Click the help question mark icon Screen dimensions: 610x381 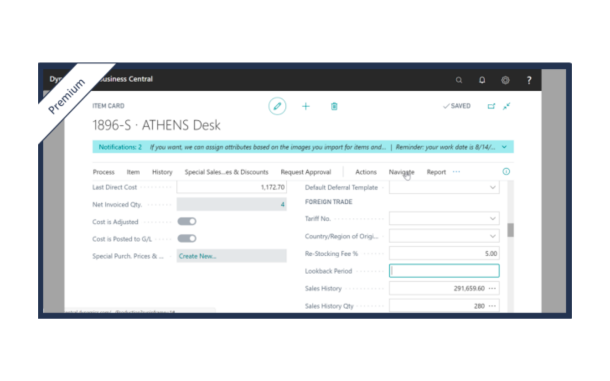point(529,80)
